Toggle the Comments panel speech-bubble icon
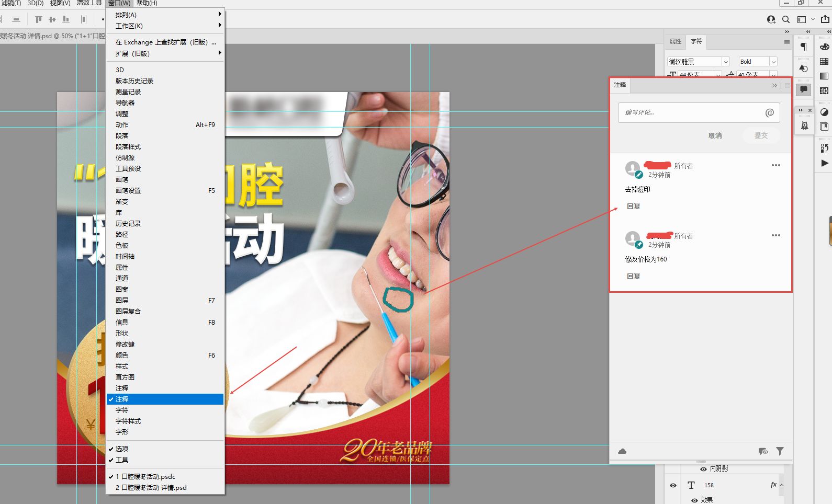This screenshot has height=504, width=832. (x=804, y=90)
